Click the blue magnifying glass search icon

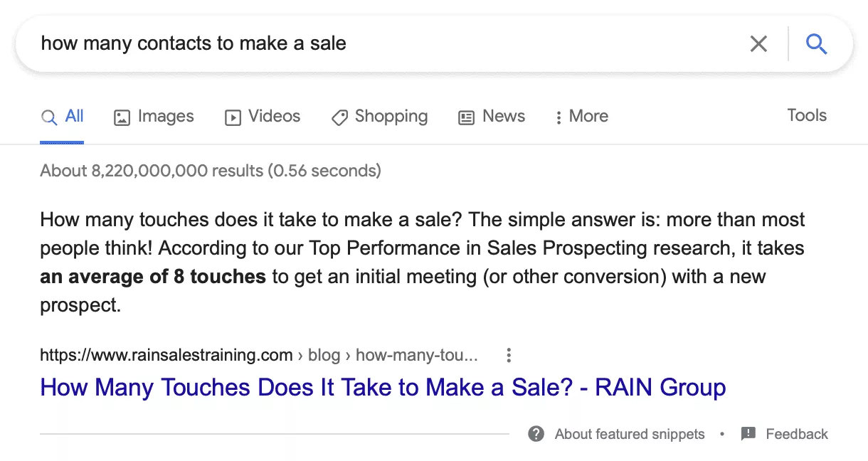pyautogui.click(x=816, y=44)
